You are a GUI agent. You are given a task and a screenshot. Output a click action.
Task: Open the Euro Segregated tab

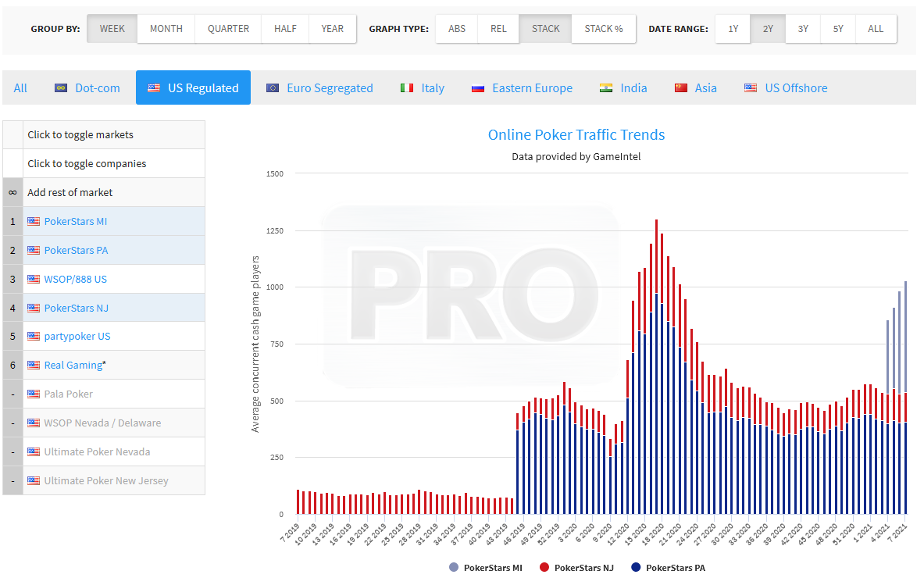click(320, 87)
